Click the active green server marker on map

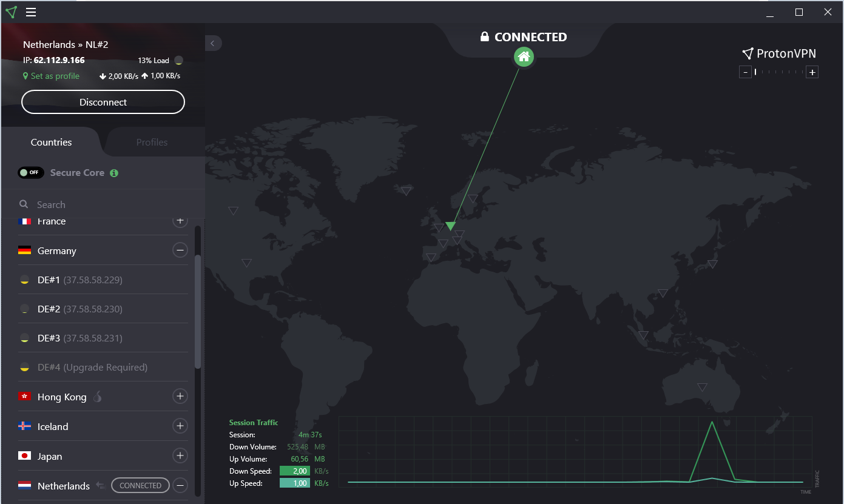coord(450,226)
